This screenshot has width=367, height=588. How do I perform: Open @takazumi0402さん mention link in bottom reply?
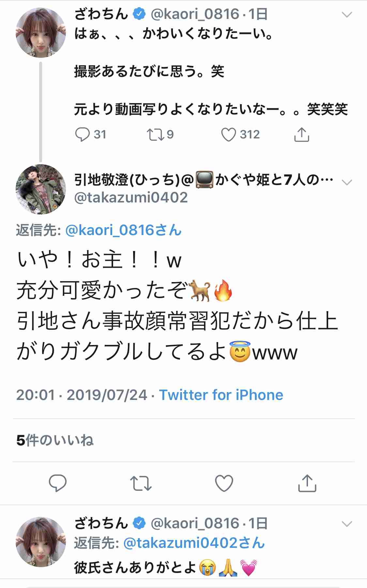tap(194, 543)
